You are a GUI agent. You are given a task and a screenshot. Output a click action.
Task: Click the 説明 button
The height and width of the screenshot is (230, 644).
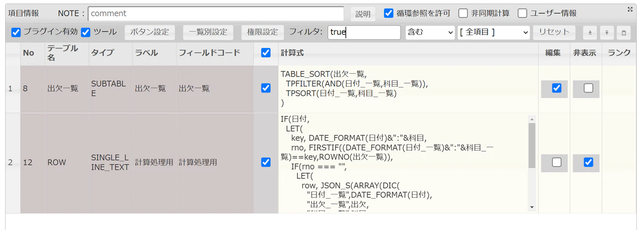click(363, 14)
